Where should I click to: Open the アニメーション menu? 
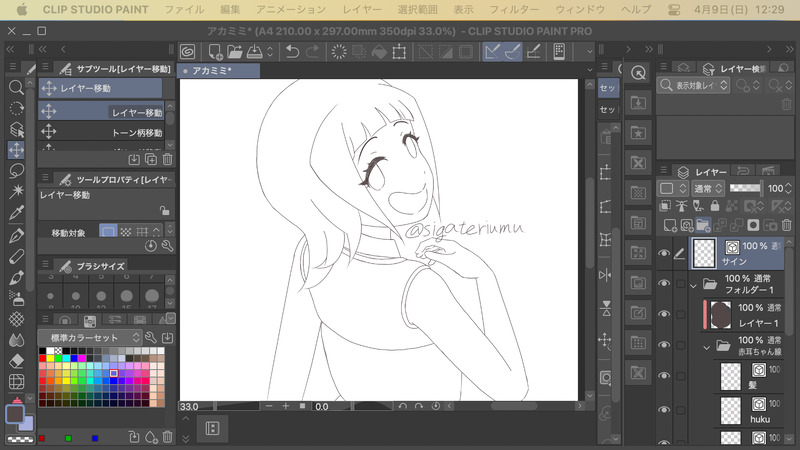click(291, 9)
